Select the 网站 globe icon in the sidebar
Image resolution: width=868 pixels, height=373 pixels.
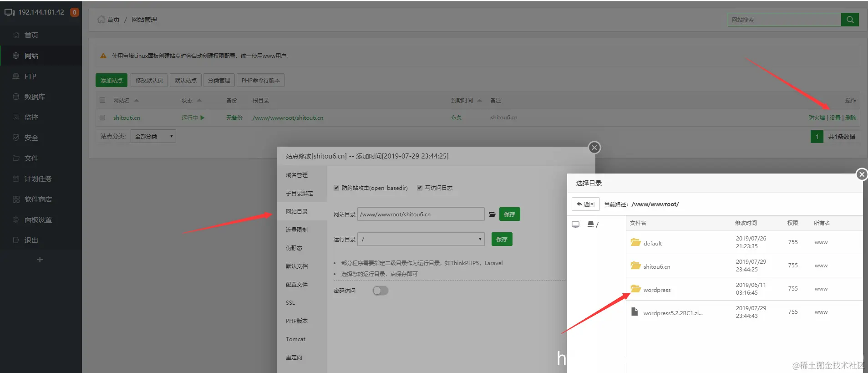16,56
